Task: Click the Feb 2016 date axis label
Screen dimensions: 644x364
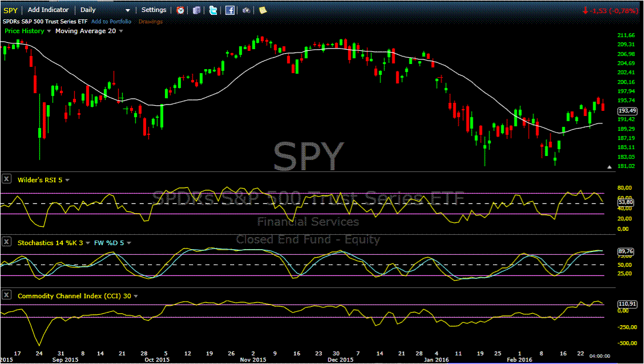Action: 519,359
